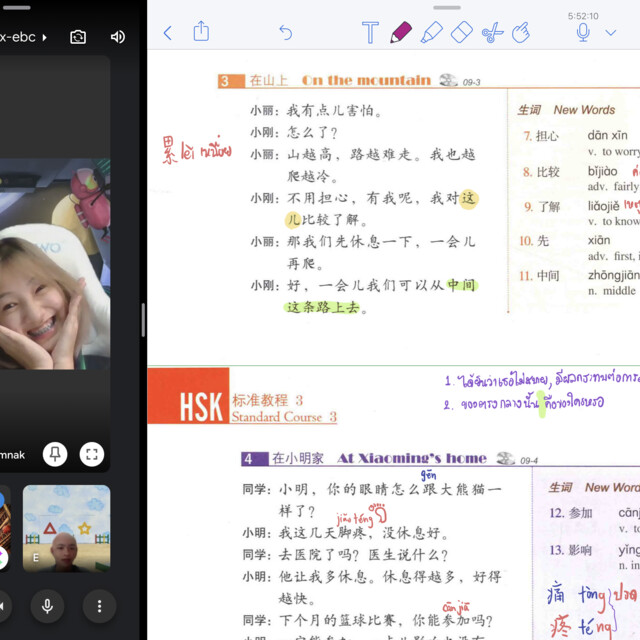Select the Highlighter tool

coord(431,32)
